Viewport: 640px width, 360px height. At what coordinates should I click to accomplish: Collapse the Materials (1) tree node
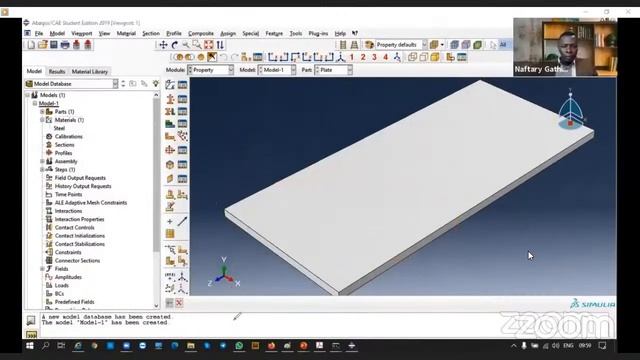42,120
